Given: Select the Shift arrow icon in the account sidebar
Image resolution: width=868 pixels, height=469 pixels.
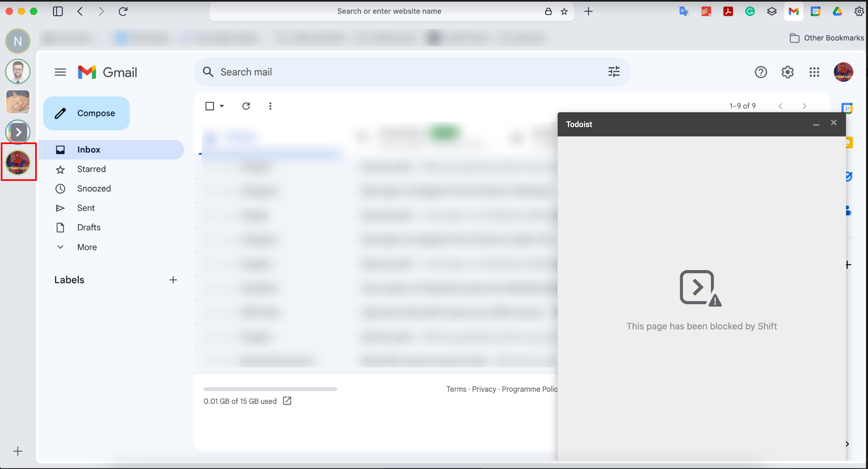Looking at the screenshot, I should tap(18, 132).
